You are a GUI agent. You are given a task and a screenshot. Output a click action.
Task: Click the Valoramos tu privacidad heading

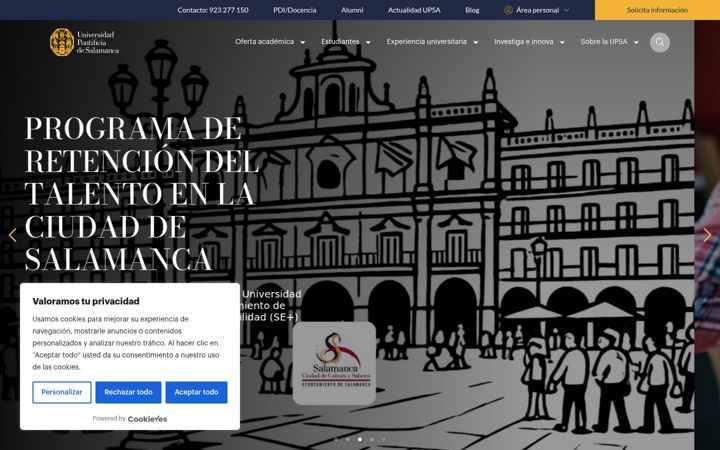pos(86,301)
